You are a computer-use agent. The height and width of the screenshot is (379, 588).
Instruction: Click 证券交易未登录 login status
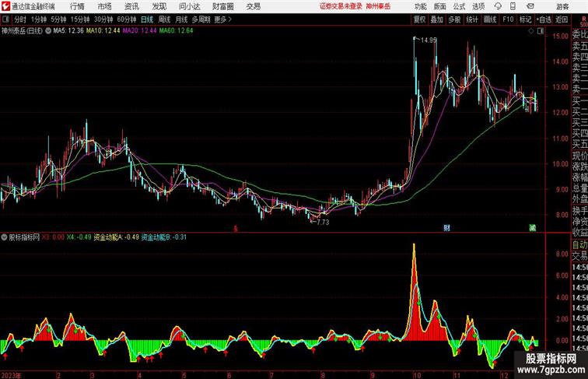pyautogui.click(x=341, y=6)
